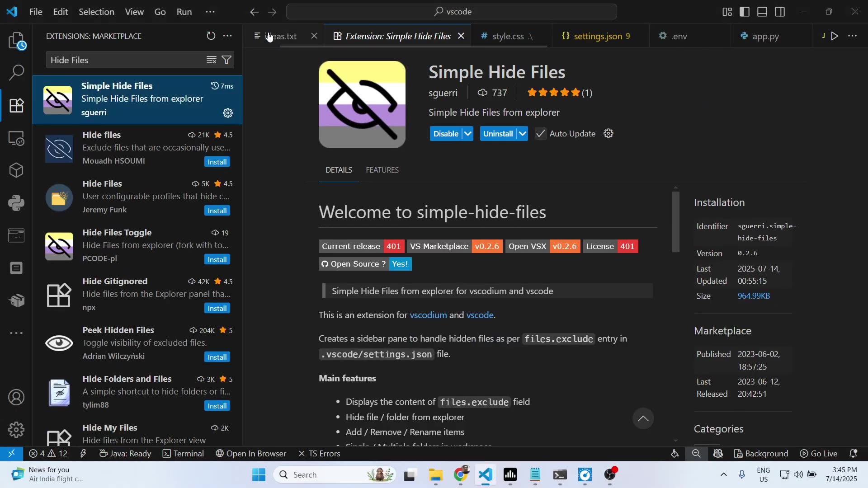Open notifications bell in status bar
The image size is (868, 488).
(x=854, y=453)
